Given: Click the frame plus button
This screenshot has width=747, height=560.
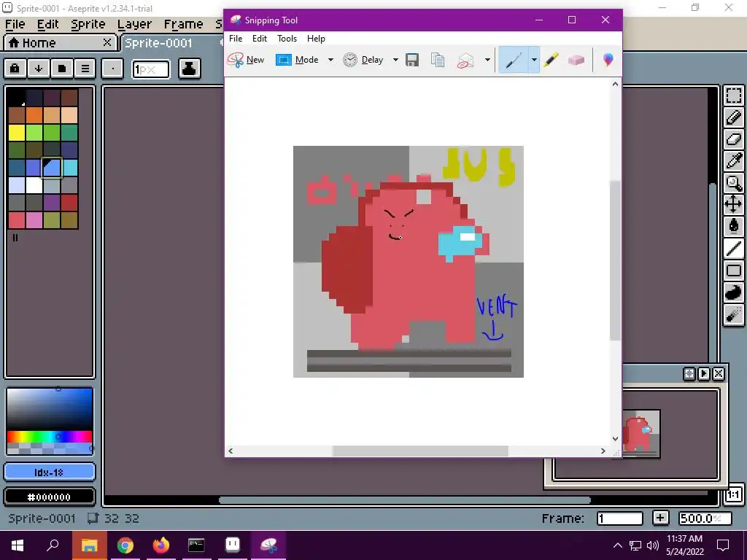Looking at the screenshot, I should point(660,518).
